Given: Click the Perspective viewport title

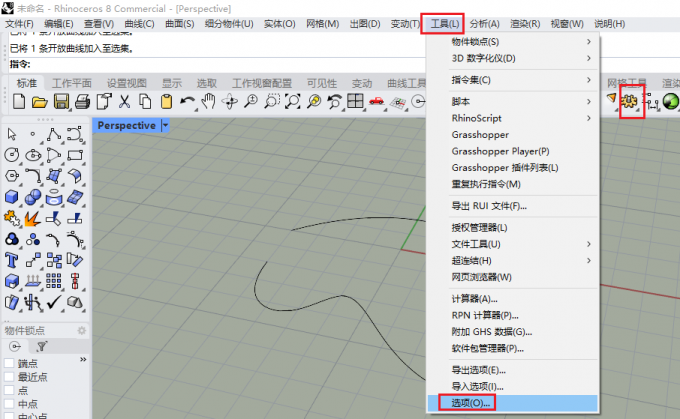Looking at the screenshot, I should (x=127, y=126).
